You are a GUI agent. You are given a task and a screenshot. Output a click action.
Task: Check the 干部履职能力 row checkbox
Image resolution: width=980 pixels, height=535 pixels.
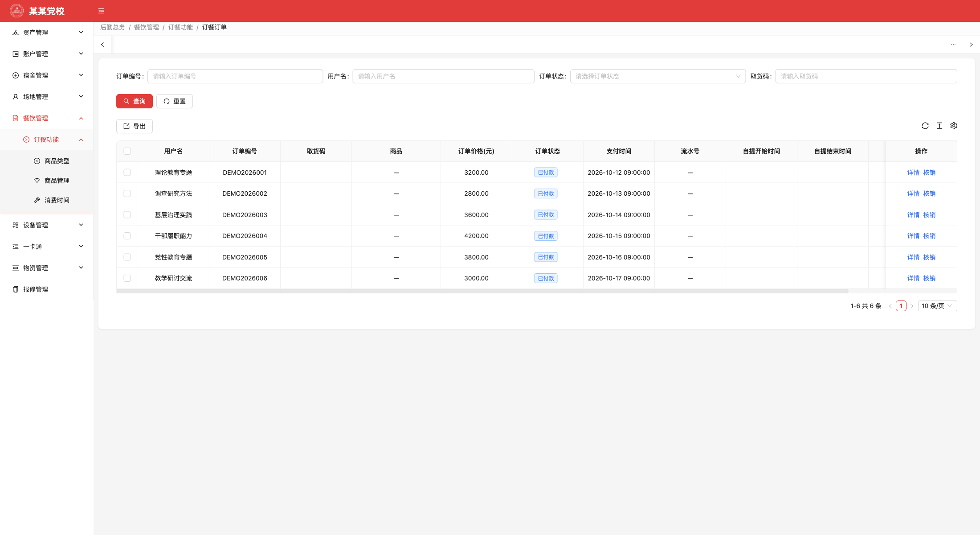tap(127, 236)
